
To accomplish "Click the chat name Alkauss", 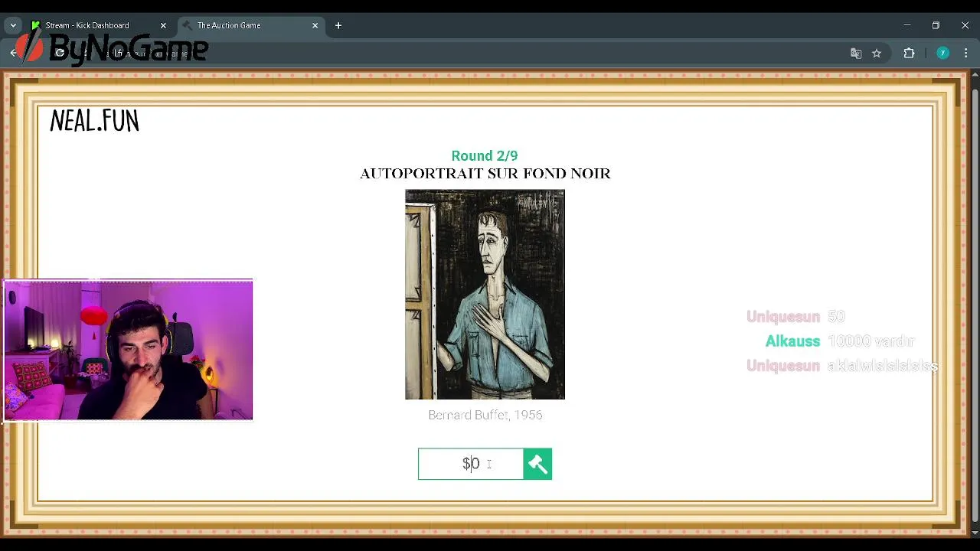I will click(x=792, y=341).
